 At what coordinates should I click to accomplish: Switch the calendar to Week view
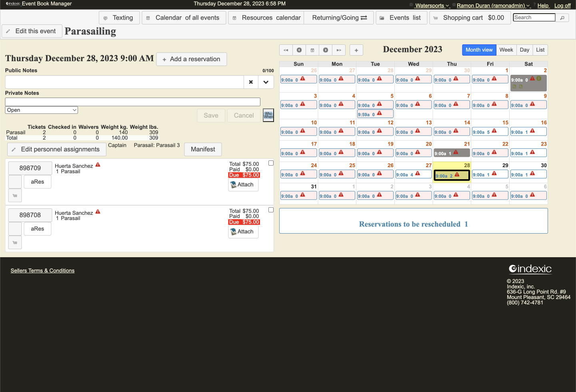[x=506, y=50]
